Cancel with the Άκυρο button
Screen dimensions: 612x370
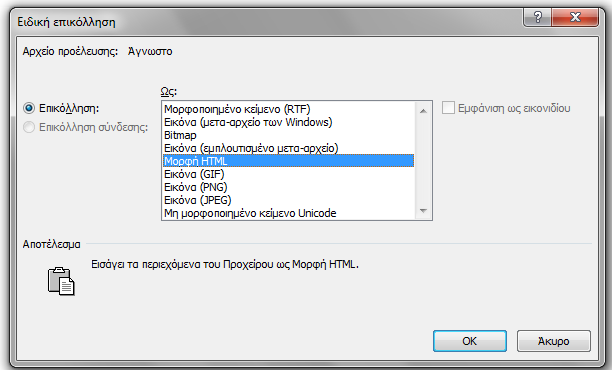pyautogui.click(x=554, y=341)
